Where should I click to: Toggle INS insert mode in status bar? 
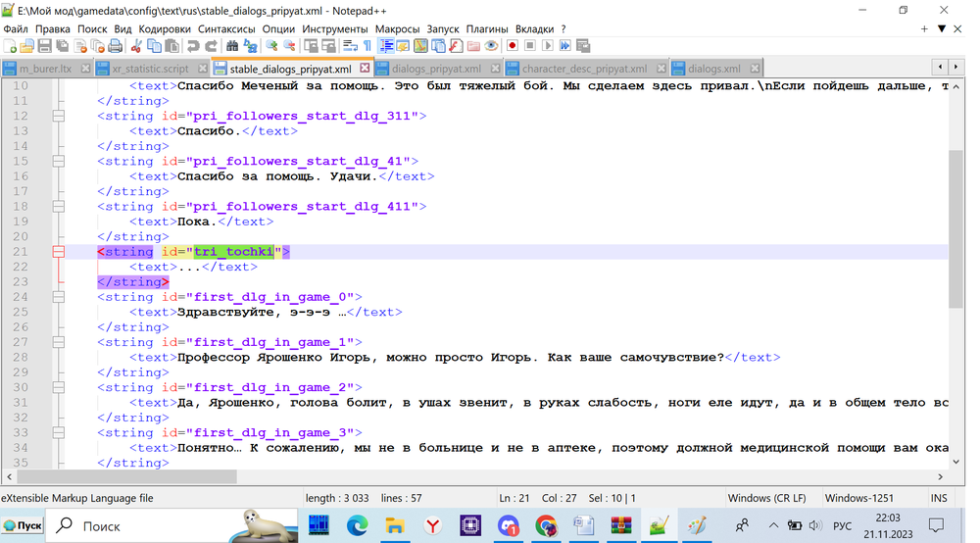click(x=938, y=498)
